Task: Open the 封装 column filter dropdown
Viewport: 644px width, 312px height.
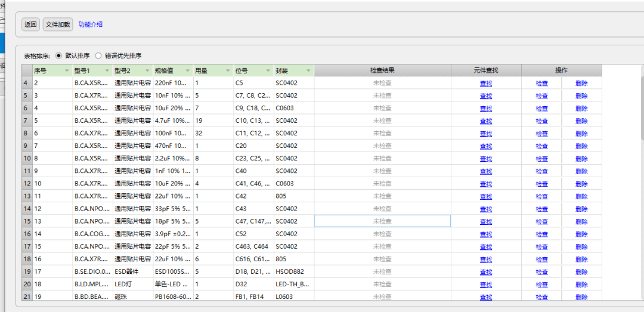Action: pos(308,71)
